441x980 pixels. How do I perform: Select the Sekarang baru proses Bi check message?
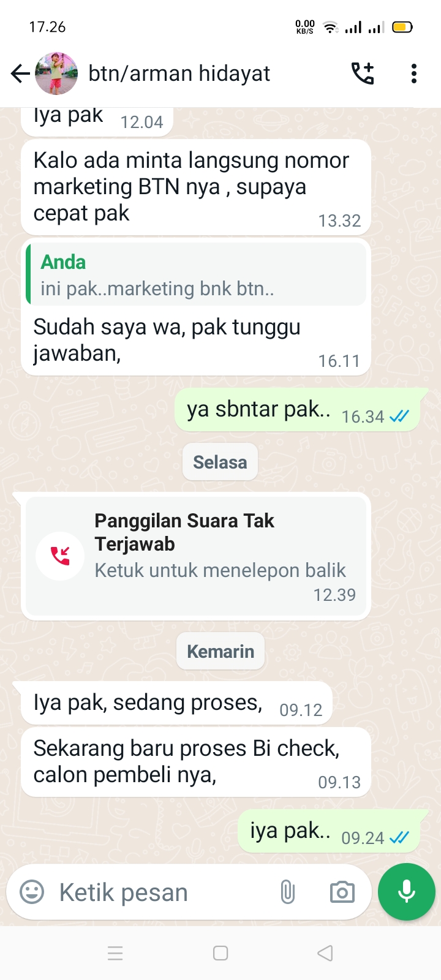click(196, 762)
